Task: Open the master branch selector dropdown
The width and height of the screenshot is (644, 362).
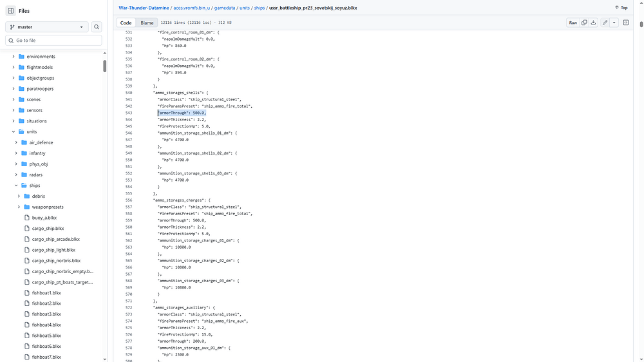Action: [47, 27]
